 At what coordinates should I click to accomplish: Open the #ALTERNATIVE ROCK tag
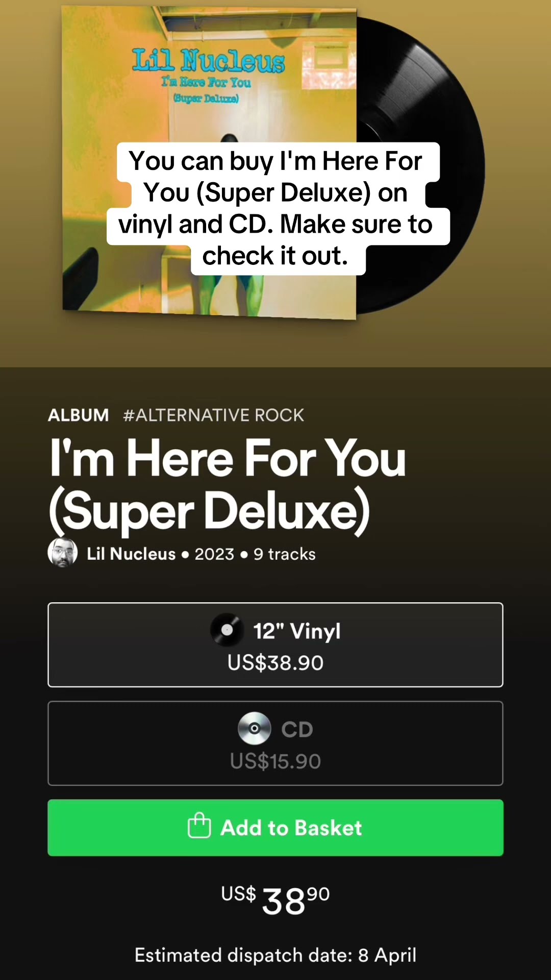coord(213,415)
